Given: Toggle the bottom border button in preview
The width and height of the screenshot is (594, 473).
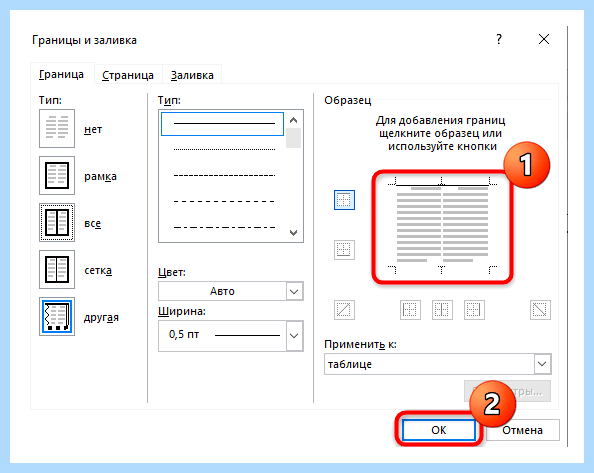Looking at the screenshot, I should (x=344, y=250).
